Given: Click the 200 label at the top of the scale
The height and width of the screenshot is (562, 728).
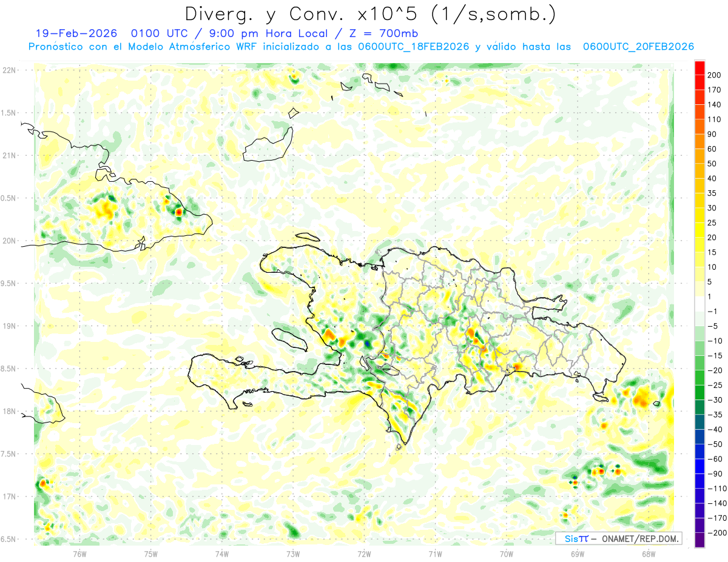Looking at the screenshot, I should tap(715, 75).
